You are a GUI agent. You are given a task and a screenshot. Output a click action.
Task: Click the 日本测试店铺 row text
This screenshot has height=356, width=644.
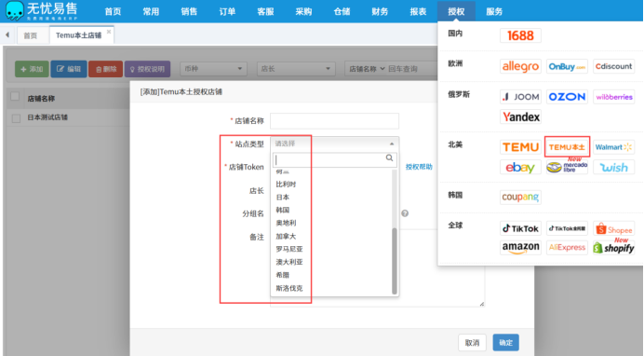tap(47, 117)
